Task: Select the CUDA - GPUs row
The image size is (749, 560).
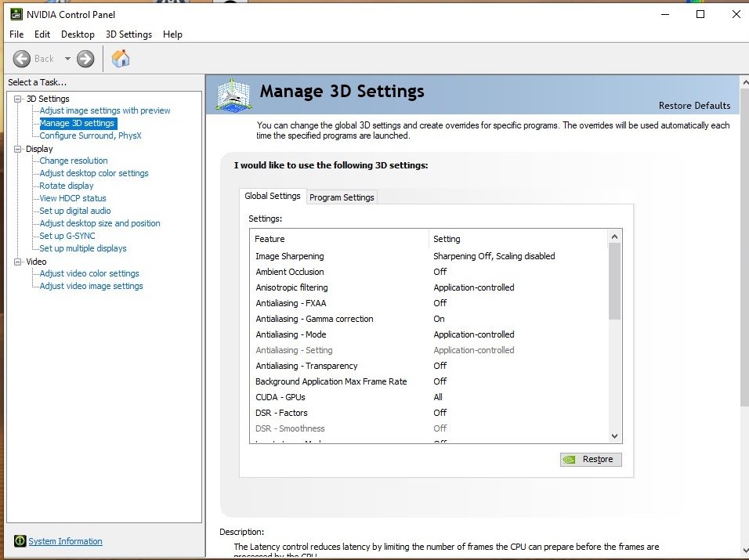Action: click(x=429, y=397)
